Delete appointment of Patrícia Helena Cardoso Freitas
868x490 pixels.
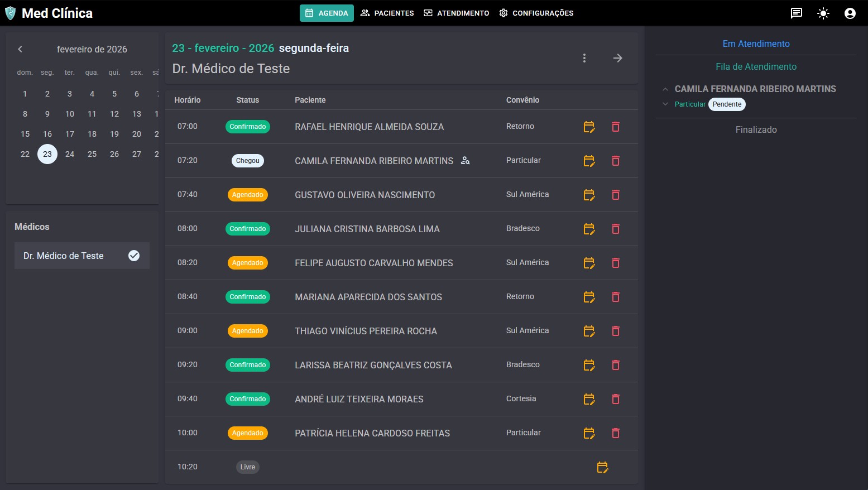[x=616, y=433]
